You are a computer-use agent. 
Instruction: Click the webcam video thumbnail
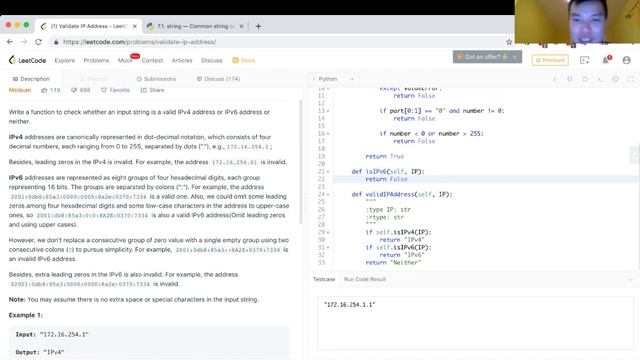[x=577, y=22]
